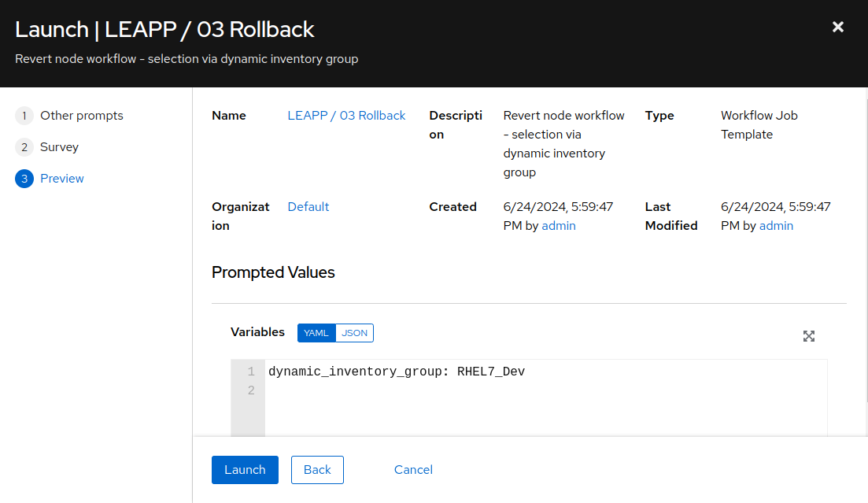This screenshot has width=868, height=503.
Task: Open admin link under Created
Action: pos(559,225)
